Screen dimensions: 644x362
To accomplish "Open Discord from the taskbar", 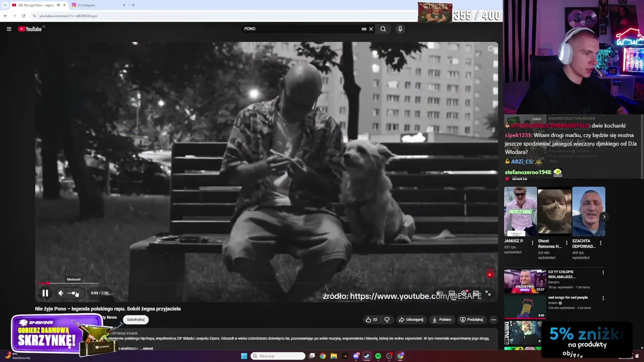I will pyautogui.click(x=356, y=356).
